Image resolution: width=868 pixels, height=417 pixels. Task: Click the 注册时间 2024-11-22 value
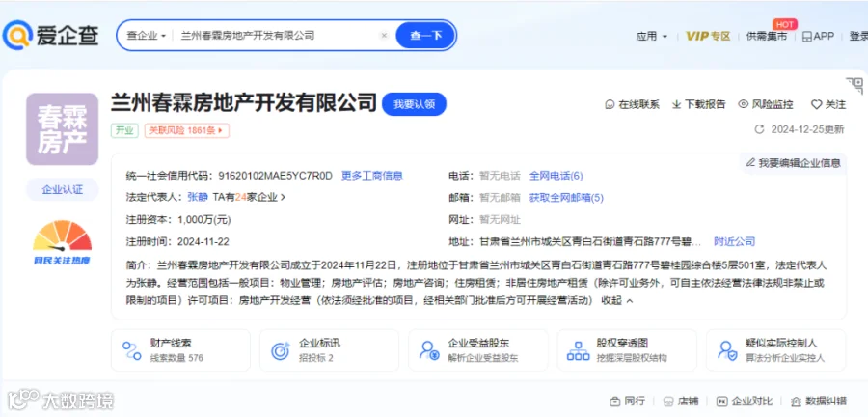tap(203, 241)
